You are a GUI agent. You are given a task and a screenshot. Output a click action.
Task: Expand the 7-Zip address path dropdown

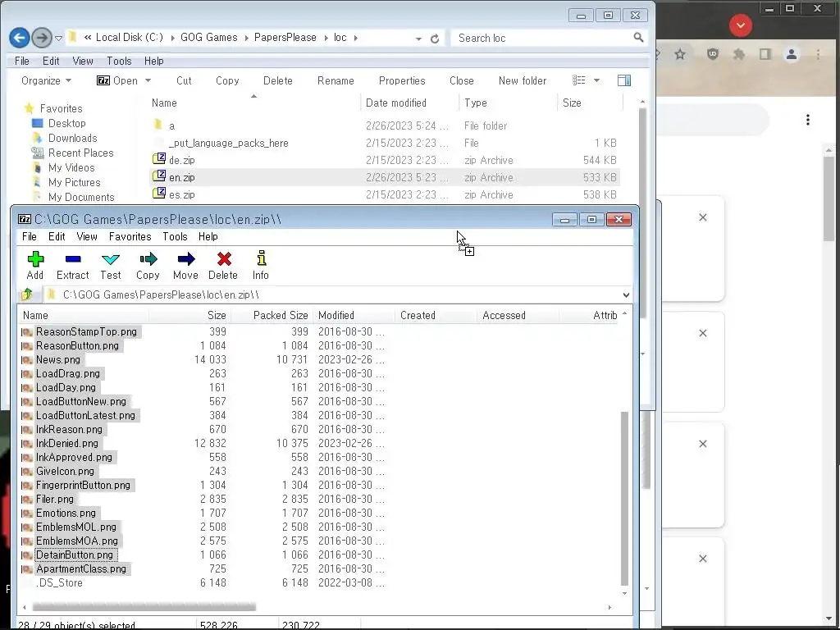626,294
